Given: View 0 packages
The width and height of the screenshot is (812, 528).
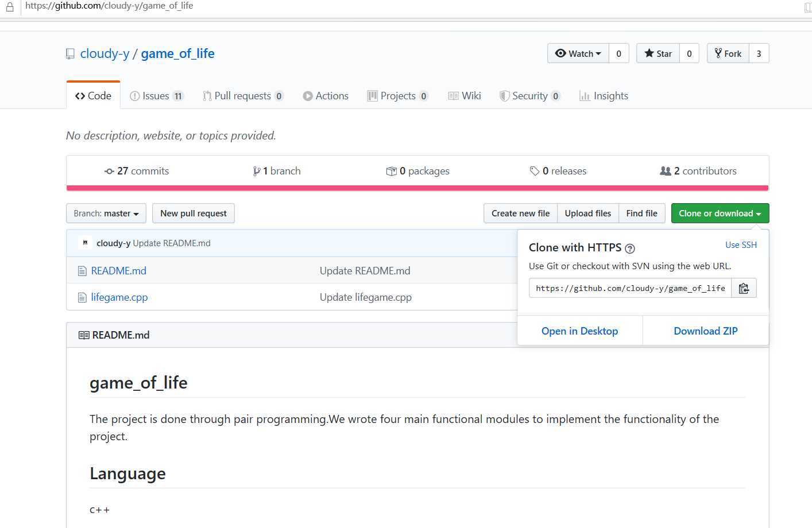Looking at the screenshot, I should click(x=418, y=171).
